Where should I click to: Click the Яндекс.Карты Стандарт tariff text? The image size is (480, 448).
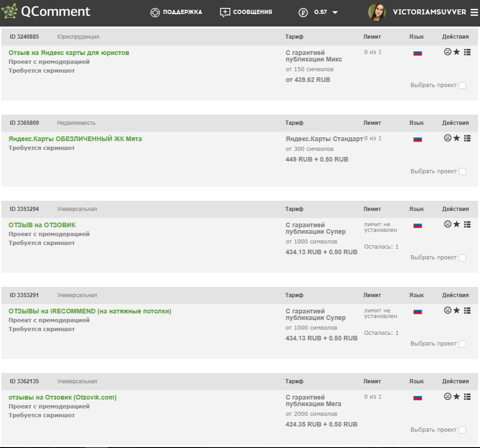(324, 139)
